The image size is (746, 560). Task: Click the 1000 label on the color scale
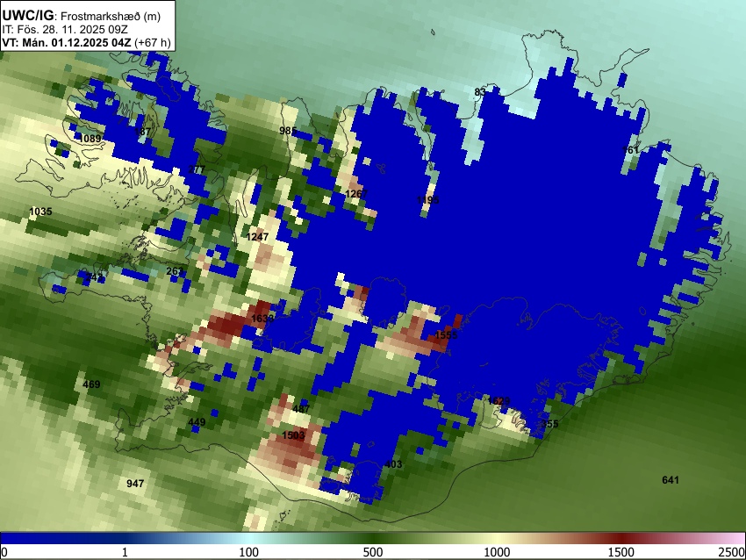point(497,552)
